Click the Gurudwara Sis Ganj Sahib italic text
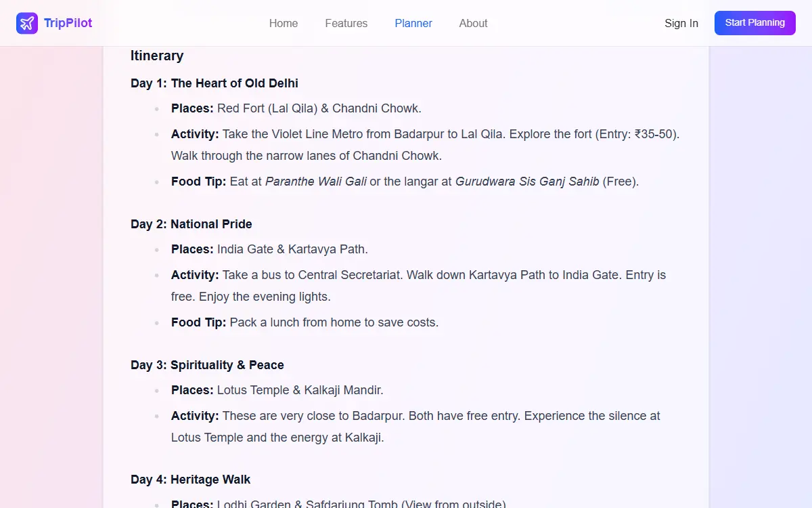Screen dimensions: 812x508 point(527,182)
